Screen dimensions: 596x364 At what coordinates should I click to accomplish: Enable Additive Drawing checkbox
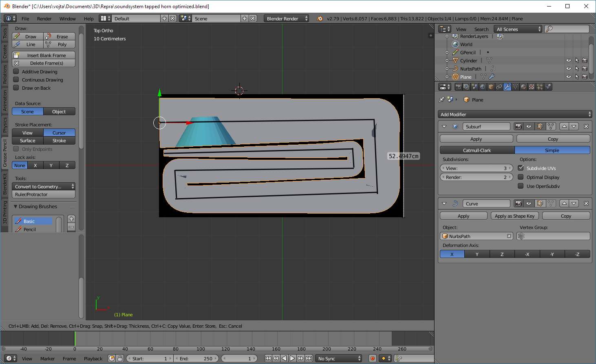click(x=16, y=71)
